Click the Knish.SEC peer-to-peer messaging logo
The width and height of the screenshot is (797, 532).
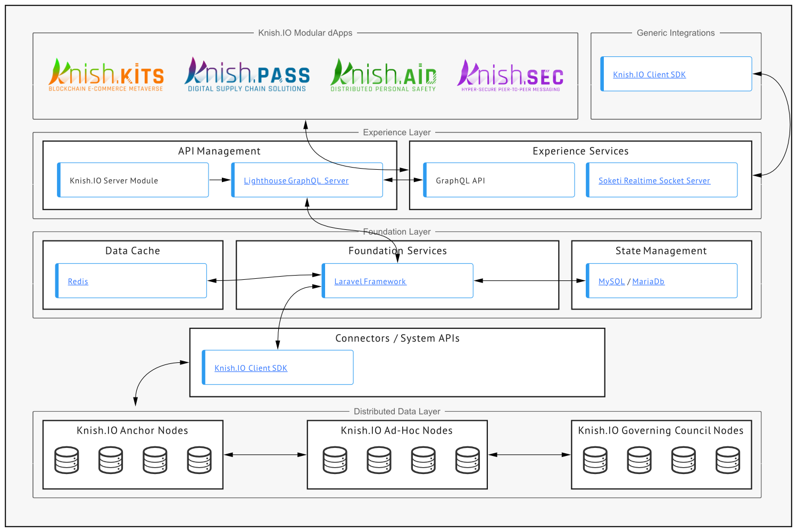[510, 76]
